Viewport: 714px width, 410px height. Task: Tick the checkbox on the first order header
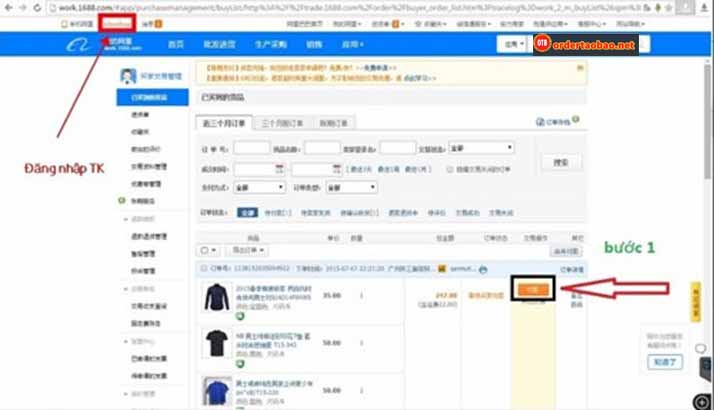(204, 268)
